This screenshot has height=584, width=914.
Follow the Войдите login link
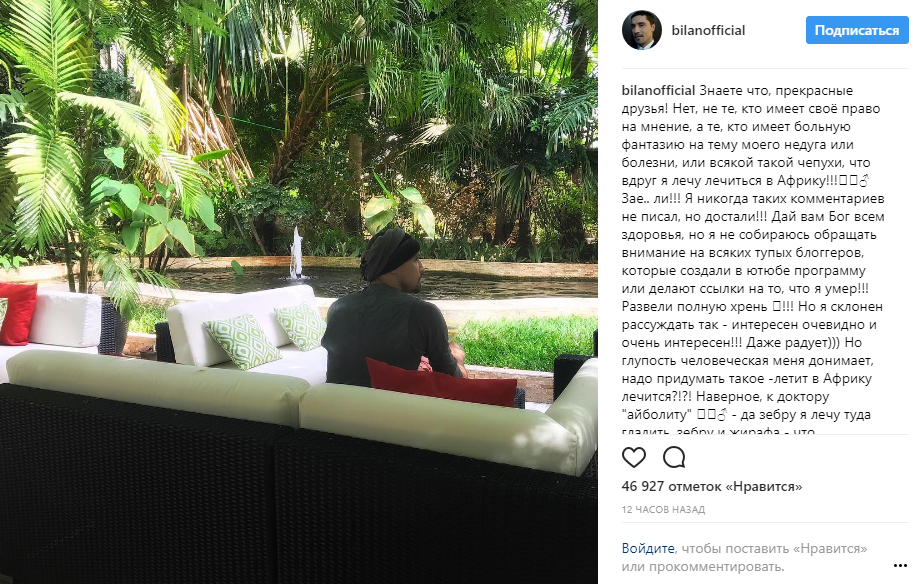point(648,548)
